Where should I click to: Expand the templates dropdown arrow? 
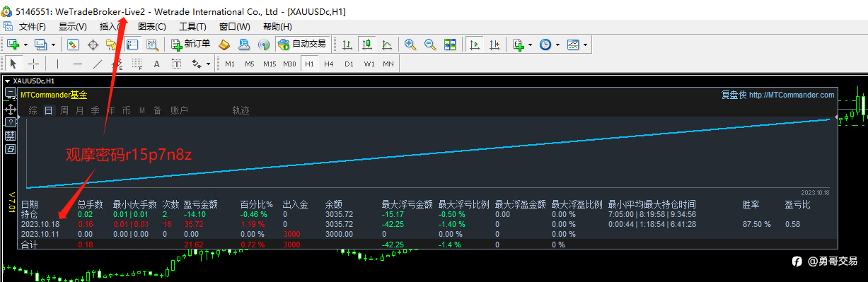[x=585, y=45]
